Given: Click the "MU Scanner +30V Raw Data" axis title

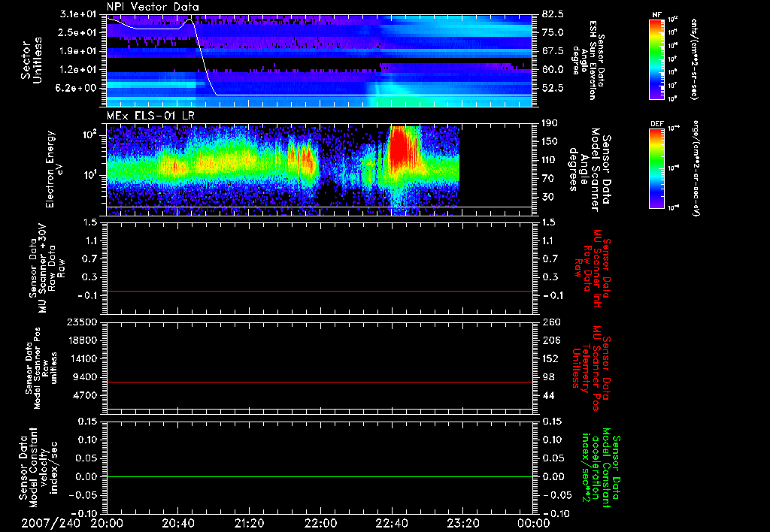Looking at the screenshot, I should (x=46, y=268).
